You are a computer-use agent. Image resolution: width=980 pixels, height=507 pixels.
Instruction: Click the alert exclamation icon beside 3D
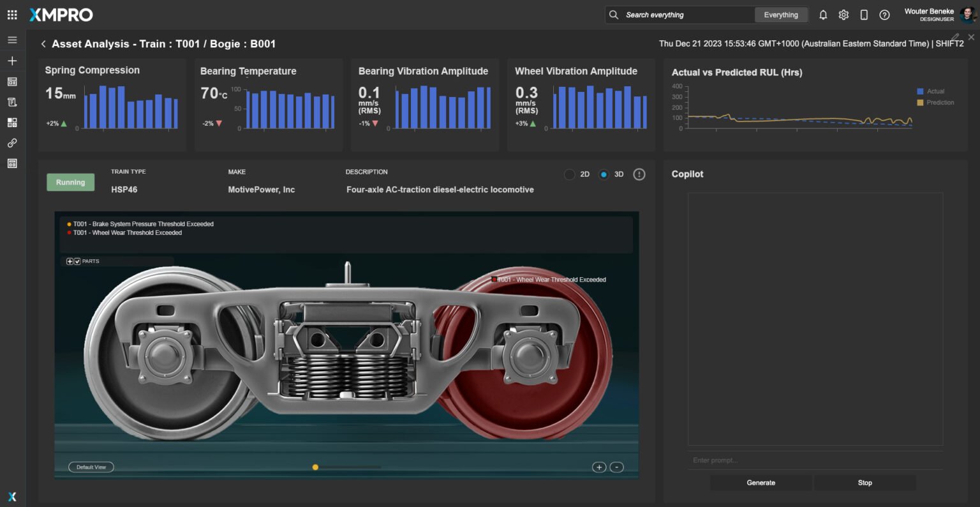click(639, 174)
